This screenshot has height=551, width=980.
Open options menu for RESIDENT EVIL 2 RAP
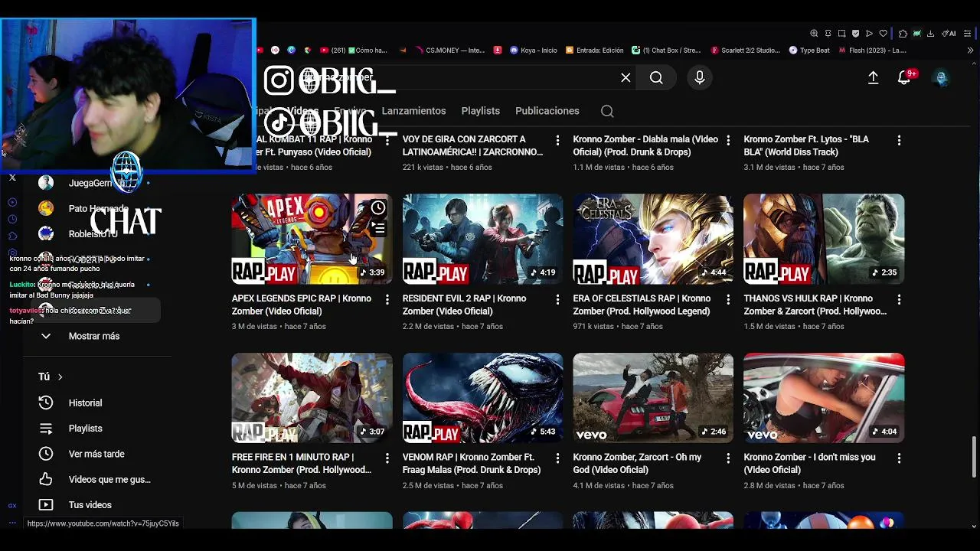coord(557,299)
